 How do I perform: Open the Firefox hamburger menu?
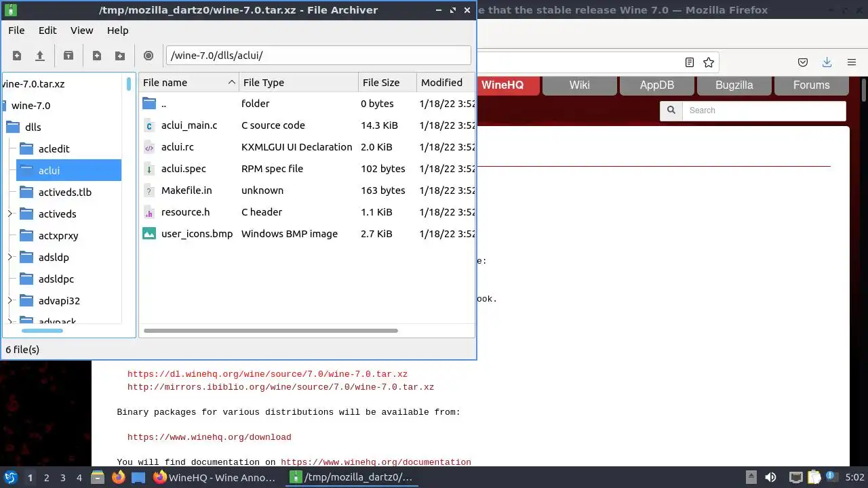coord(852,62)
